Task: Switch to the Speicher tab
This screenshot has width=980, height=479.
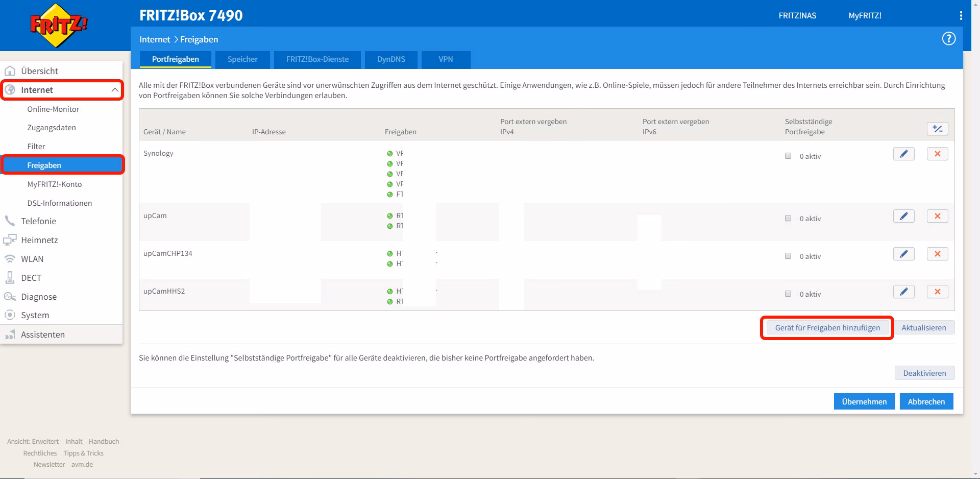Action: (242, 59)
